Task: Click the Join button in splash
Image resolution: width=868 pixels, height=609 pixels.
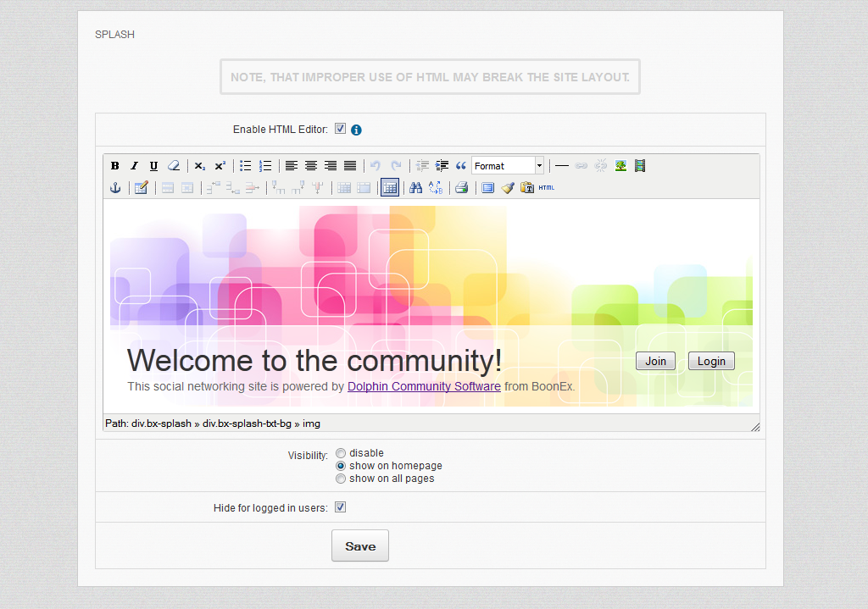Action: (x=655, y=361)
